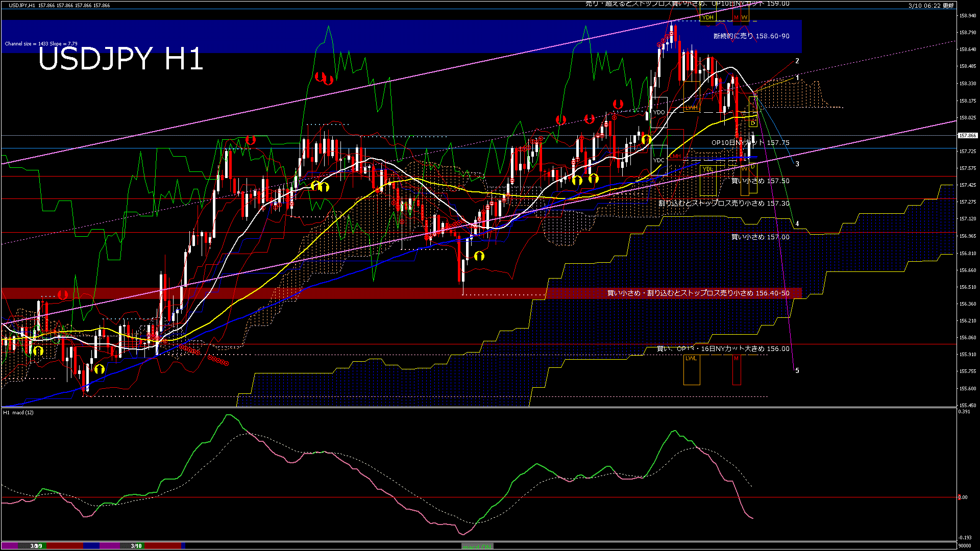Viewport: 980px width, 551px height.
Task: Click the red LMH last-month-high label
Action: (675, 156)
